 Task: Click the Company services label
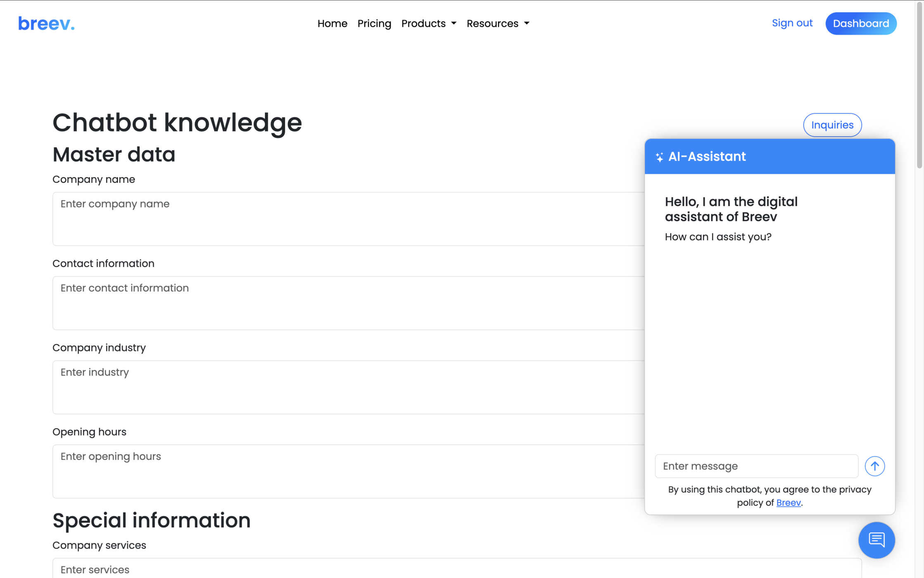coord(99,545)
